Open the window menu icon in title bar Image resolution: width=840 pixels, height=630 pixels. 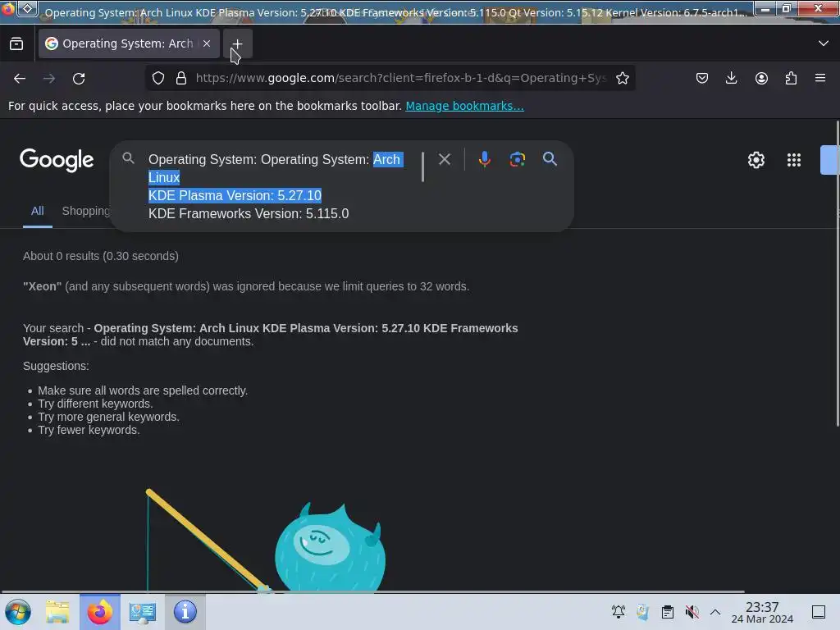(x=7, y=9)
